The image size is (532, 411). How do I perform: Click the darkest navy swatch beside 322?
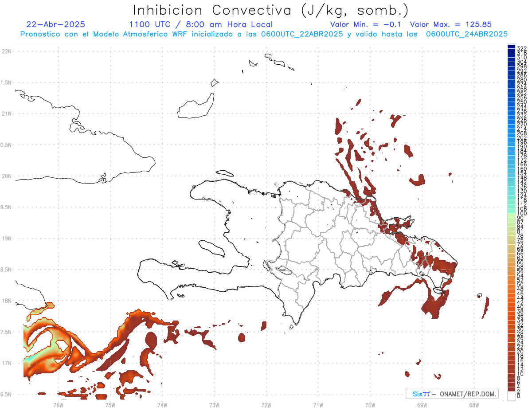tap(511, 47)
